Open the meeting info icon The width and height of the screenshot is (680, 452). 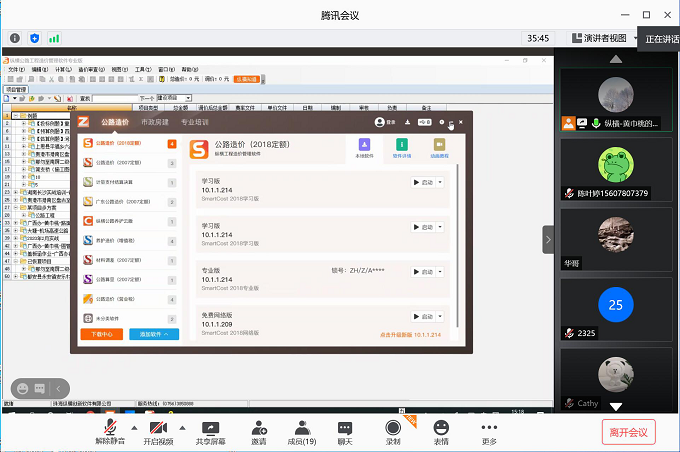pos(15,38)
